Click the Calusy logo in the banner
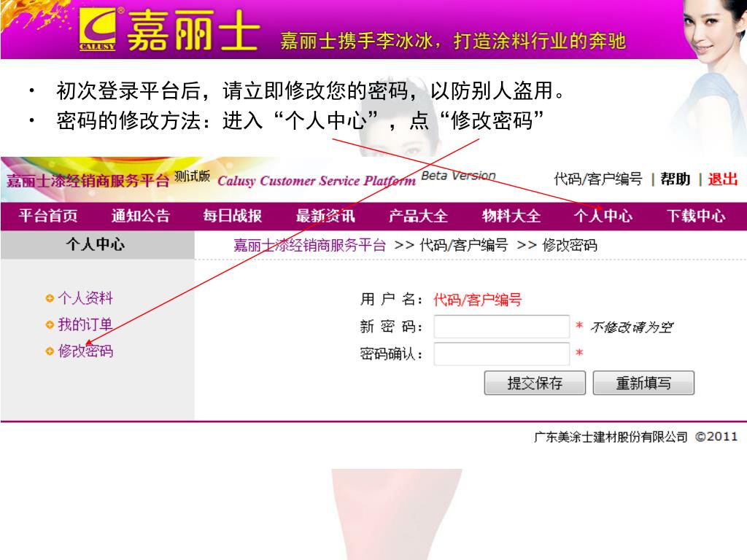This screenshot has height=560, width=747. (x=97, y=28)
